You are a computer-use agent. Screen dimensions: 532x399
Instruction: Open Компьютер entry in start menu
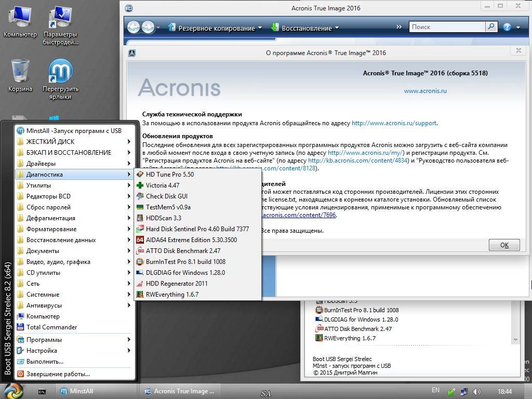(75, 316)
